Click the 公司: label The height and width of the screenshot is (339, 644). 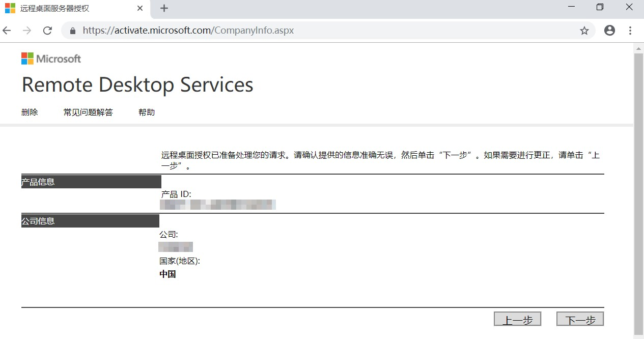pyautogui.click(x=169, y=235)
